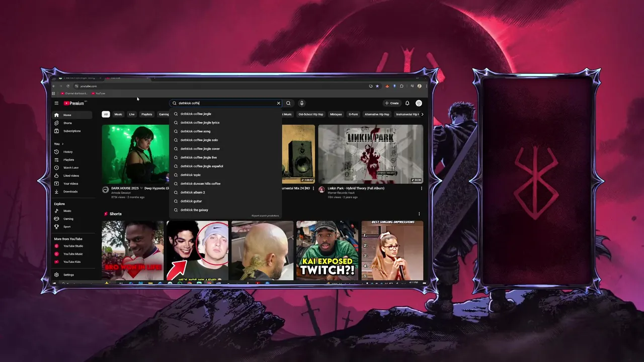Open the notifications bell

coord(407,103)
